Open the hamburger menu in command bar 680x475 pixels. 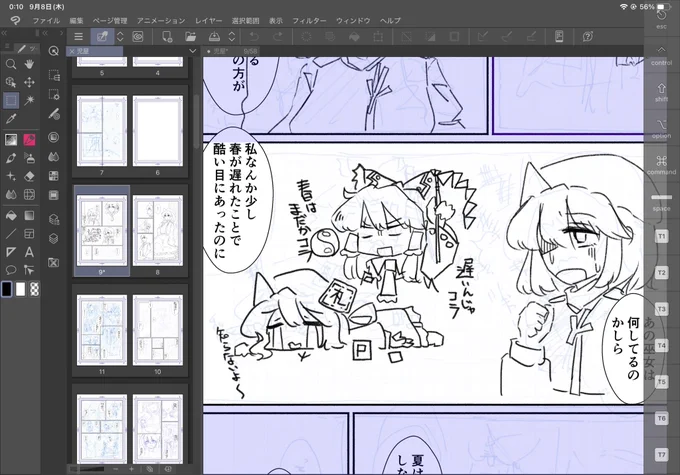(78, 37)
